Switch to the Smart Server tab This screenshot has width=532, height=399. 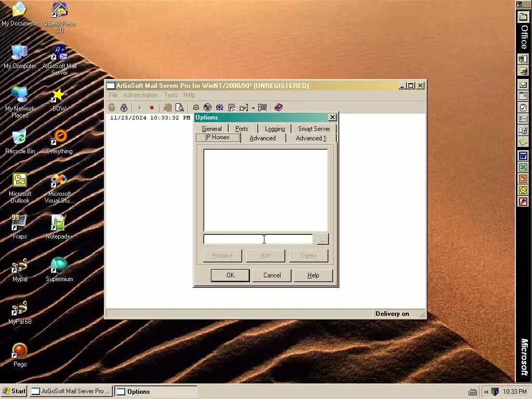(x=314, y=129)
